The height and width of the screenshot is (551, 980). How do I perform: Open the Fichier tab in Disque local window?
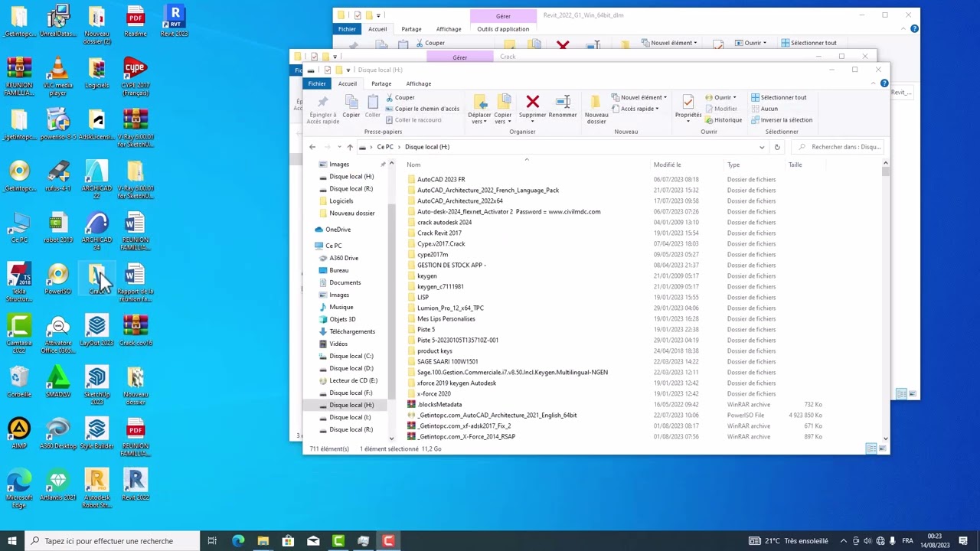(x=317, y=83)
